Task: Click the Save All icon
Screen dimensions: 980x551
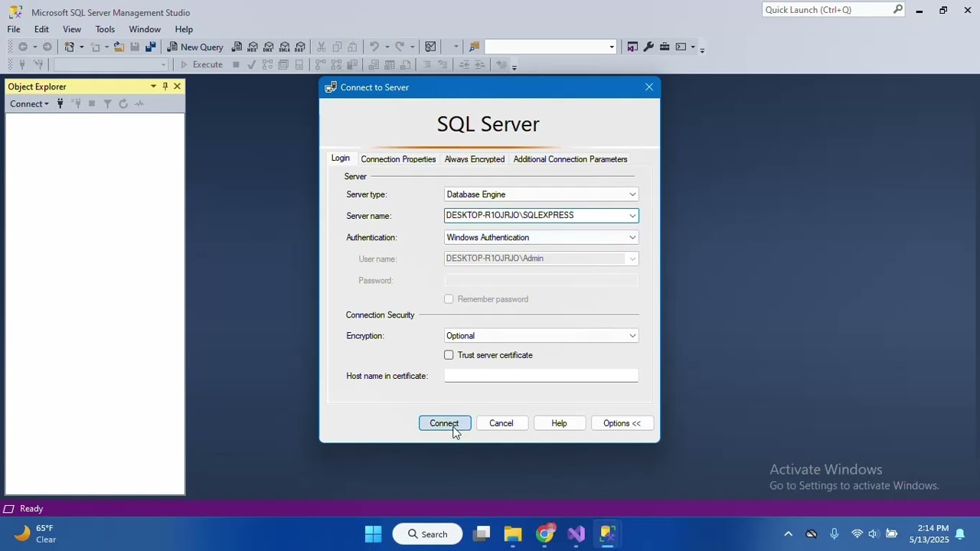Action: 150,47
